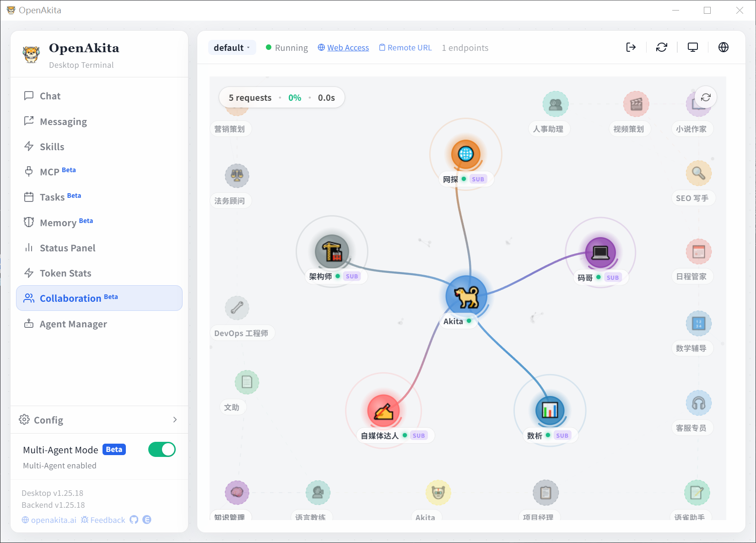Open the MCP Beta page

pos(99,172)
